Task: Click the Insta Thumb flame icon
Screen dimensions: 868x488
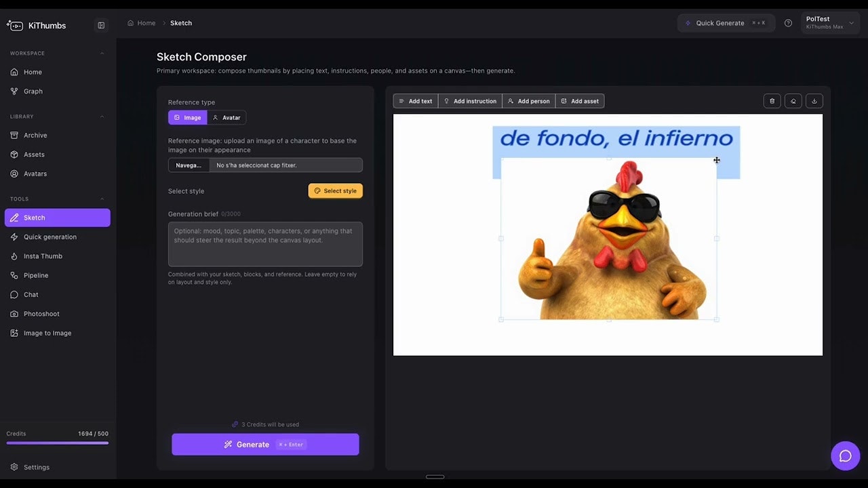Action: (15, 256)
